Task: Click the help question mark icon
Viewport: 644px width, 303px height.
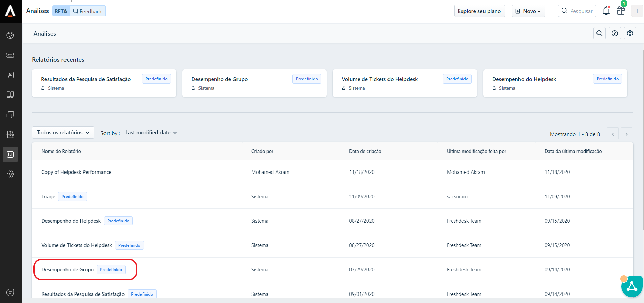Action: click(614, 33)
